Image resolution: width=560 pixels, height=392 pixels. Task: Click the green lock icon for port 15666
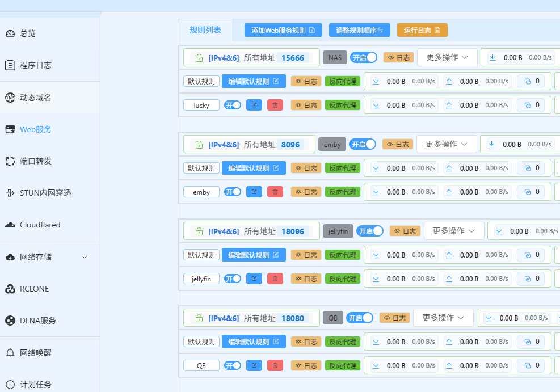[199, 58]
